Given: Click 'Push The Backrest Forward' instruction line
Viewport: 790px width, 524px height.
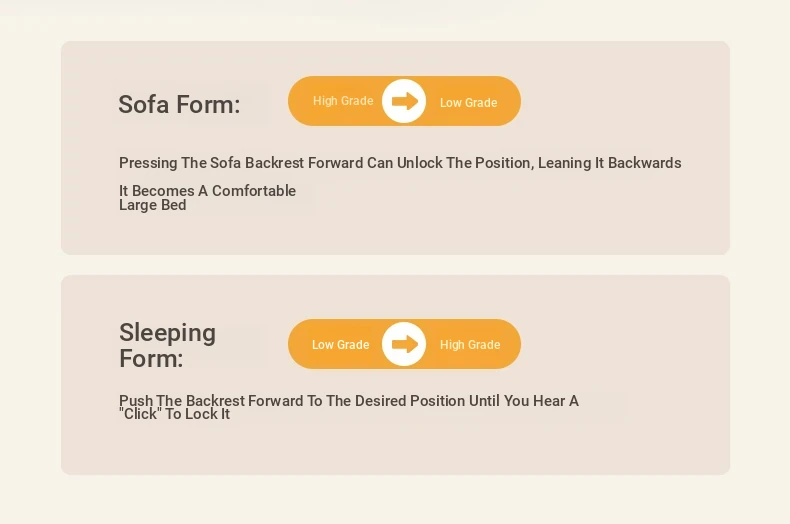Looking at the screenshot, I should (349, 401).
